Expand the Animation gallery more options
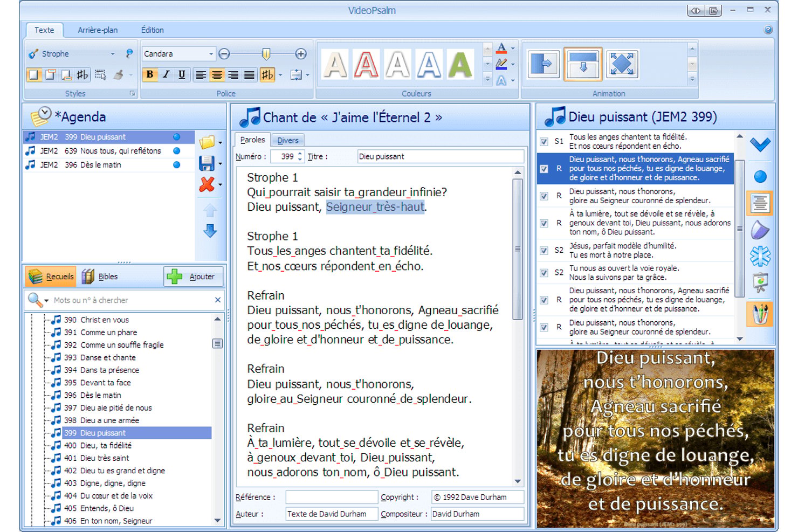 692,80
